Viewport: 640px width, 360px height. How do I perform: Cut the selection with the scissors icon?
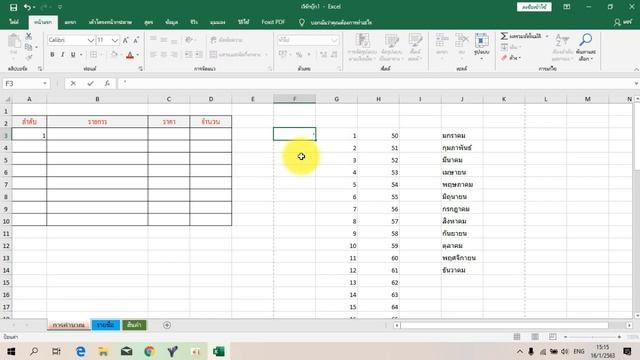click(x=29, y=37)
